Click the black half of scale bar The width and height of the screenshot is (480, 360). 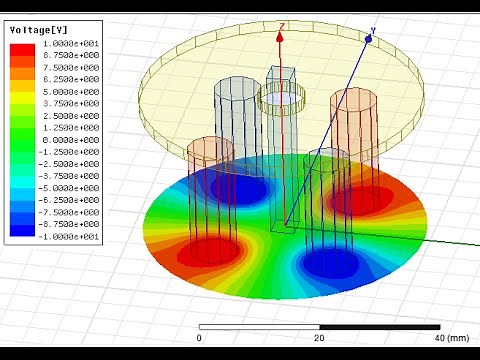pyautogui.click(x=380, y=327)
